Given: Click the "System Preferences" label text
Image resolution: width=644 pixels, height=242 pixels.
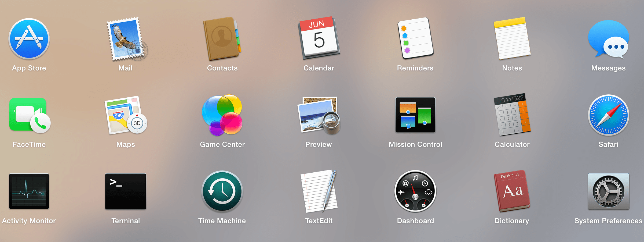Looking at the screenshot, I should pos(609,221).
